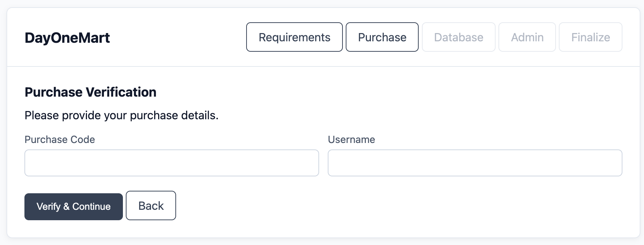This screenshot has width=644, height=245.
Task: Go to the Admin step tab
Action: pos(527,37)
